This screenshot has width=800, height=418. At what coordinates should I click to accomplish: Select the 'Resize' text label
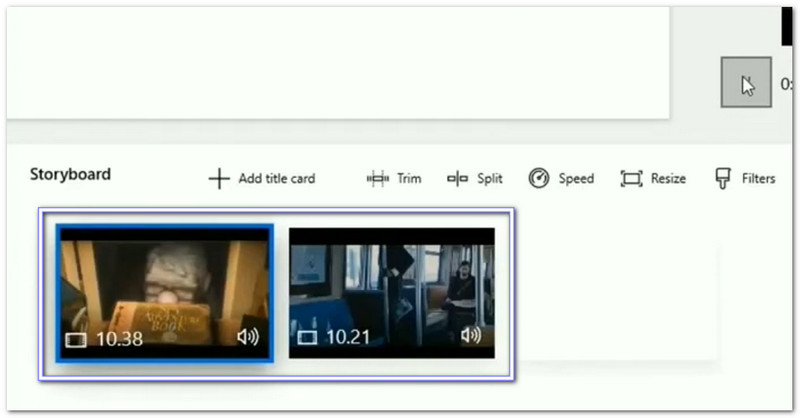(668, 179)
